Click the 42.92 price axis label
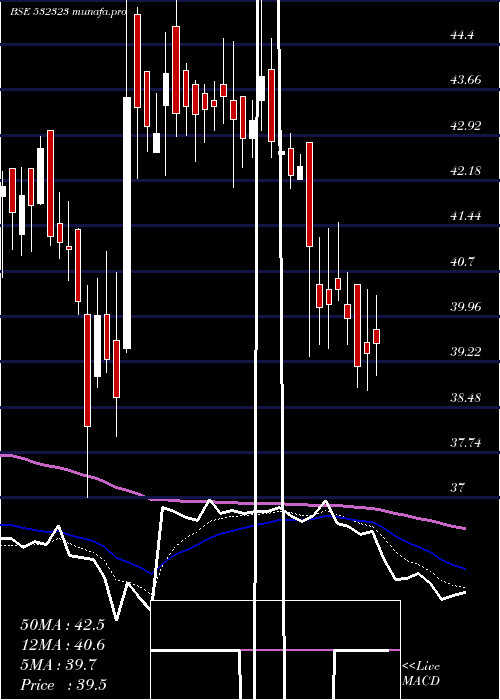Image resolution: width=500 pixels, height=700 pixels. (x=466, y=125)
